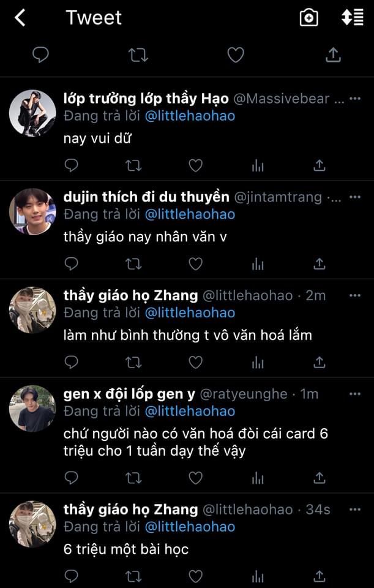Share the 'thầy giáo nay nhân văn v' reply
This screenshot has width=374, height=588.
[319, 264]
